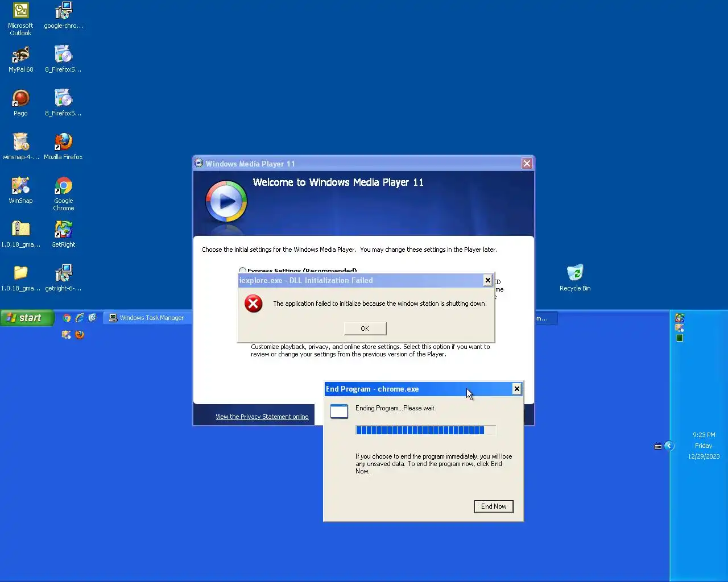Image resolution: width=728 pixels, height=582 pixels.
Task: Select the Express Settings radio button
Action: coord(242,271)
